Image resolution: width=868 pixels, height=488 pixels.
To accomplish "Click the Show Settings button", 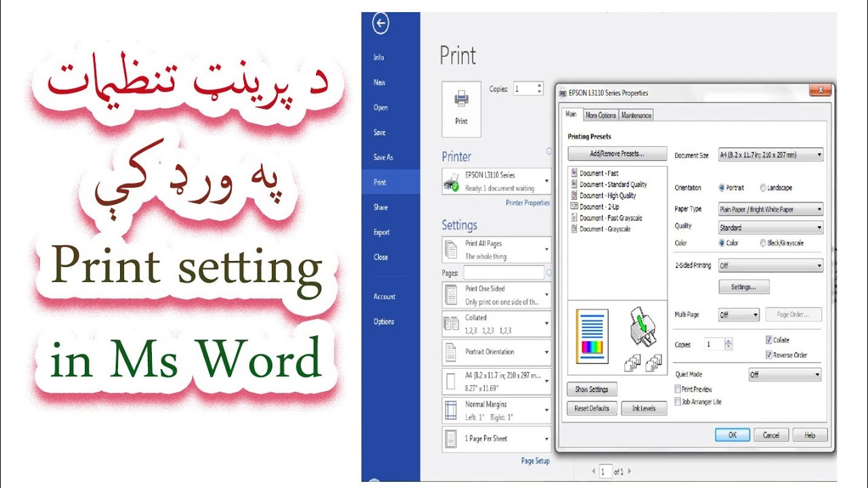I will (x=592, y=389).
